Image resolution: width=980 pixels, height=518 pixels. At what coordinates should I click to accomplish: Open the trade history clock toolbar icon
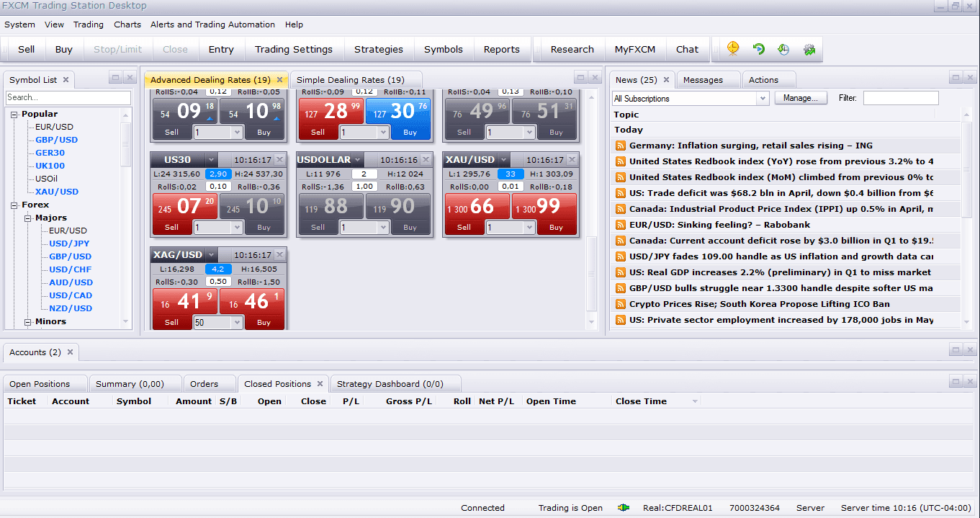pos(783,48)
